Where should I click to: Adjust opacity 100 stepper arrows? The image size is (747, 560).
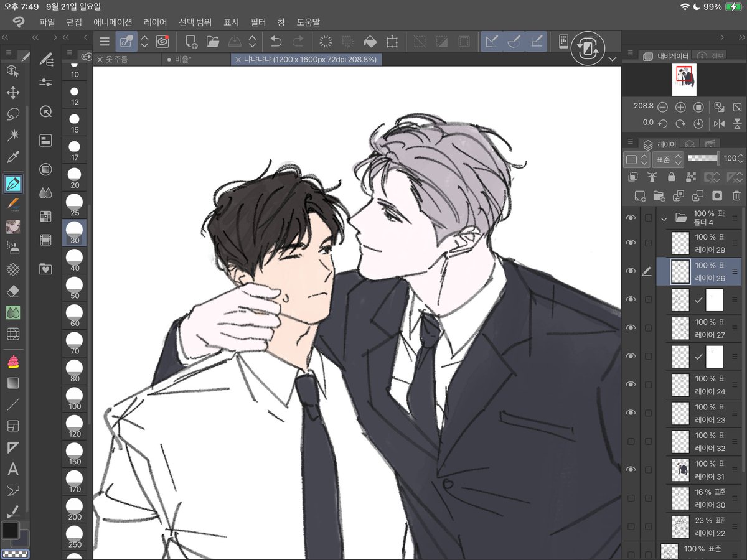coord(741,159)
